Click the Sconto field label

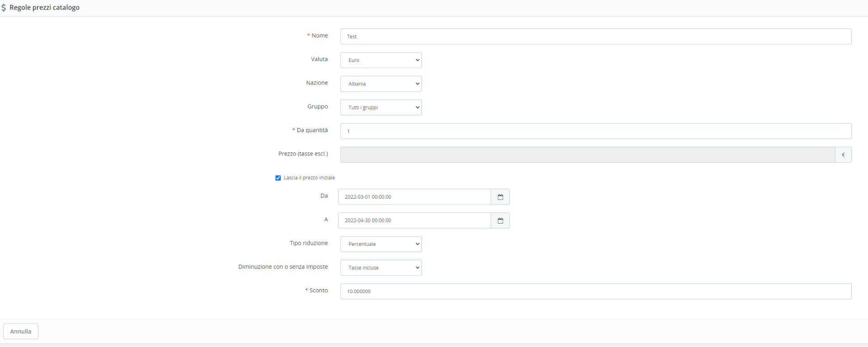click(318, 290)
